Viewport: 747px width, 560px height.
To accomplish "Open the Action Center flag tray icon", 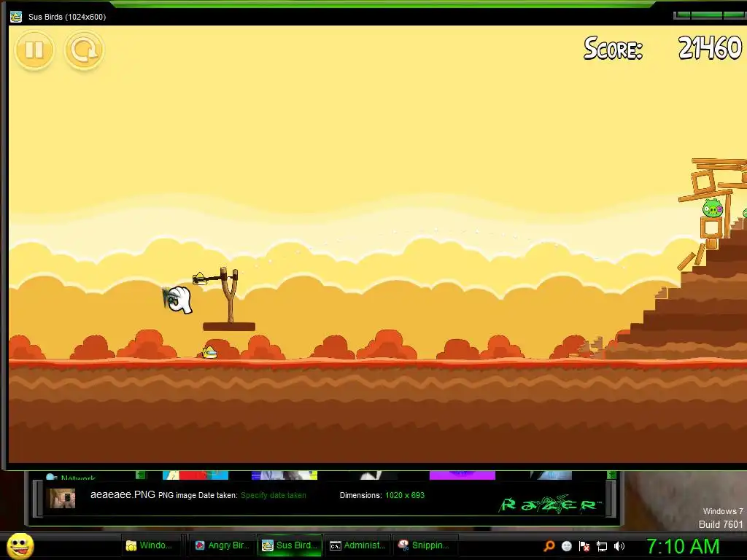I will 584,546.
